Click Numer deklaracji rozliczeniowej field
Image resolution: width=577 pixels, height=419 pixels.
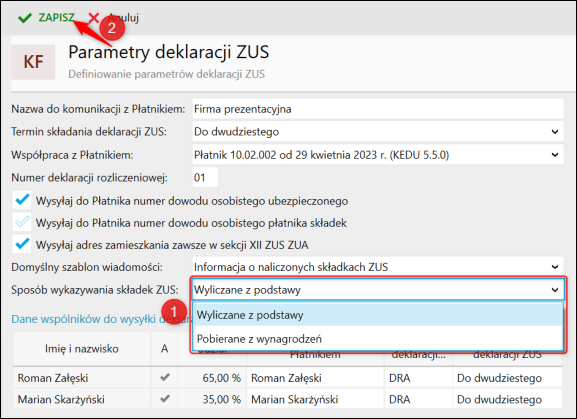(x=205, y=178)
